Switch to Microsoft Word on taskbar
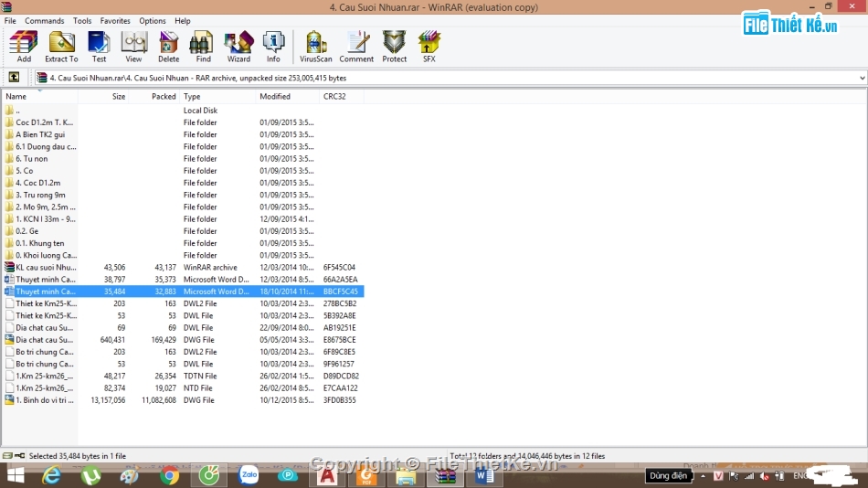 tap(484, 476)
